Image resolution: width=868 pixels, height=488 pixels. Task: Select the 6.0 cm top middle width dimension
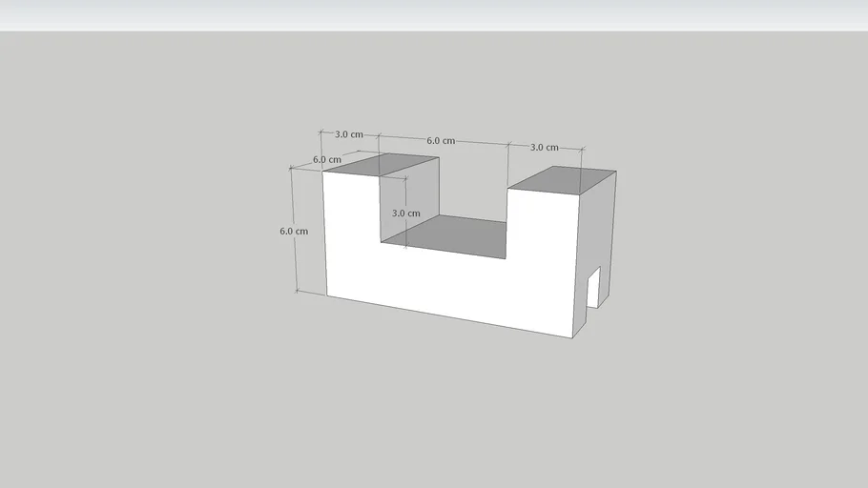tap(440, 141)
